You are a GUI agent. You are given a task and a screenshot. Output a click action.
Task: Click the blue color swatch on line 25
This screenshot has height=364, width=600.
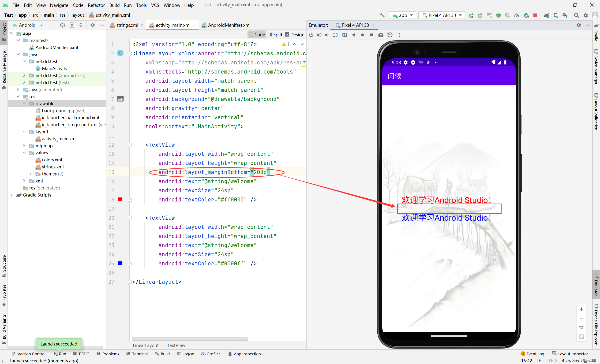(x=120, y=263)
